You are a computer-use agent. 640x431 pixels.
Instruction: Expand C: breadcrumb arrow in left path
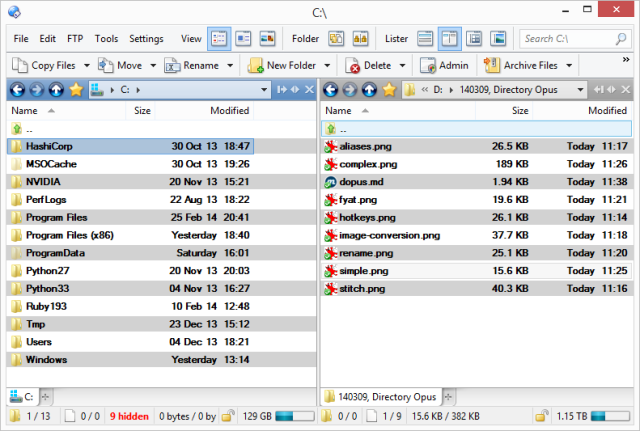[138, 90]
